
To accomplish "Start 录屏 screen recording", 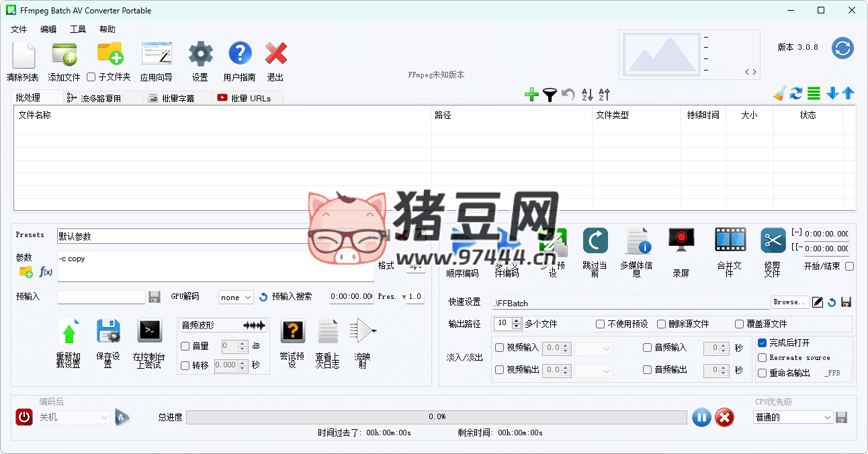I will click(681, 239).
